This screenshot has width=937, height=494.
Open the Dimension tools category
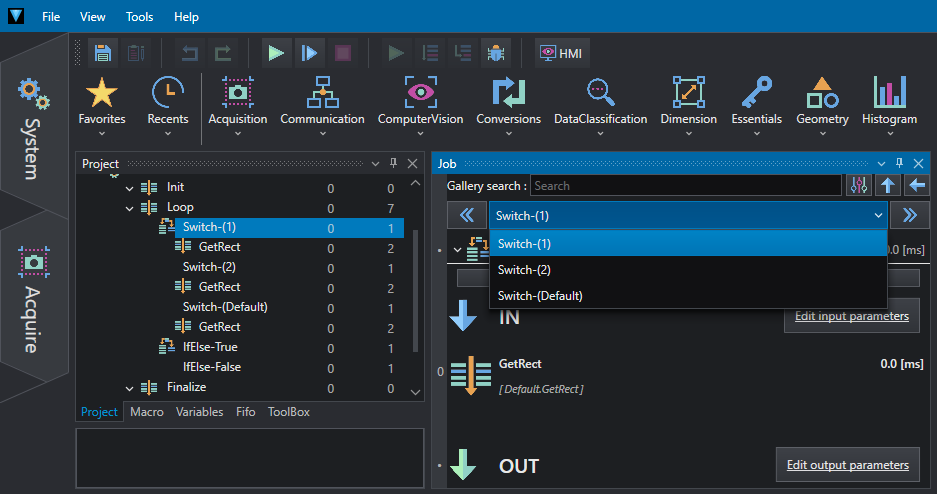688,107
